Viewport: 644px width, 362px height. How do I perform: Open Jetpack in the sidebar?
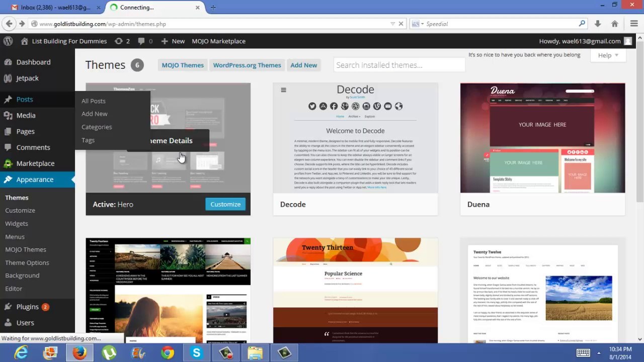coord(37,78)
